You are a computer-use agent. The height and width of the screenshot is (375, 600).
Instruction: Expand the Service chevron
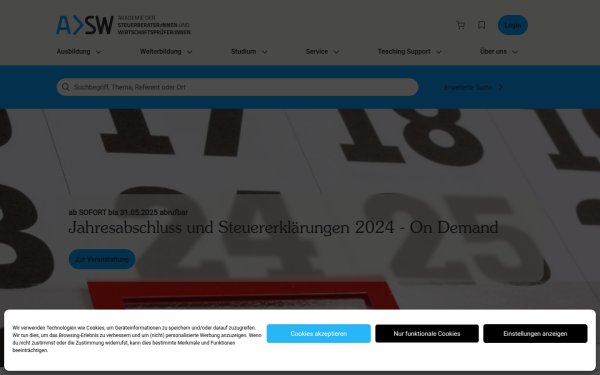point(336,52)
